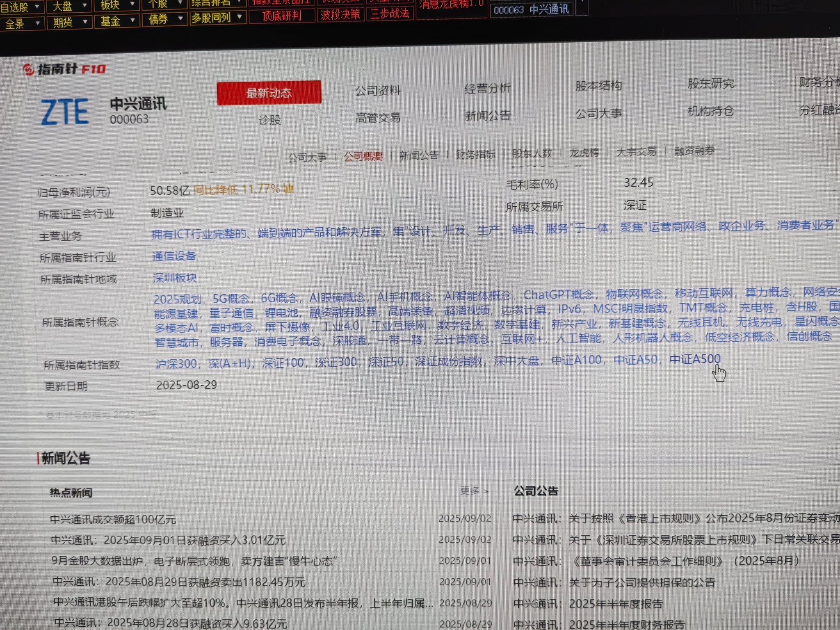This screenshot has width=840, height=630.
Task: Open the 个股 dropdown
Action: [x=164, y=4]
